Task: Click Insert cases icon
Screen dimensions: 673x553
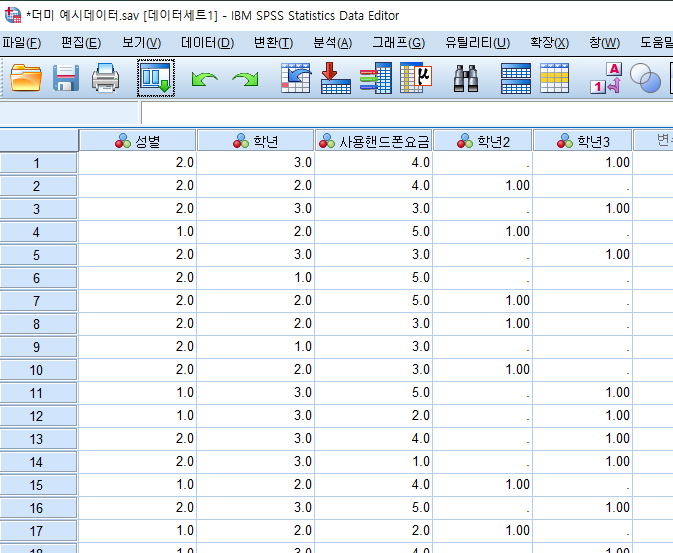Action: (x=515, y=78)
